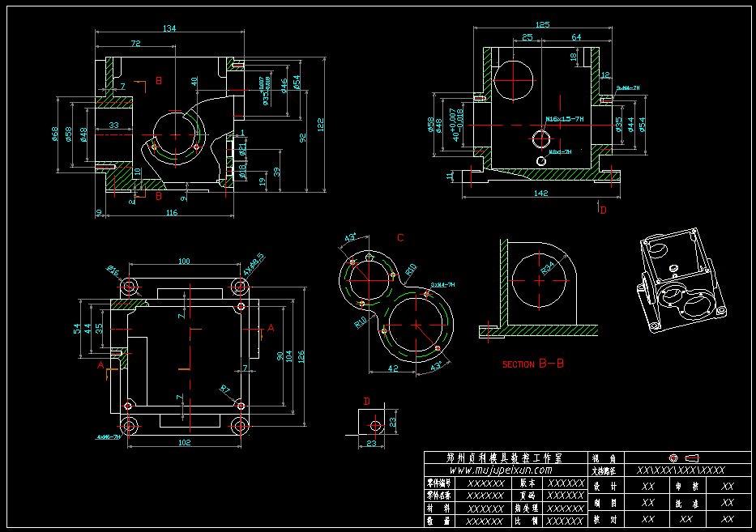
Task: Select the 设计 label cell
Action: pyautogui.click(x=604, y=487)
